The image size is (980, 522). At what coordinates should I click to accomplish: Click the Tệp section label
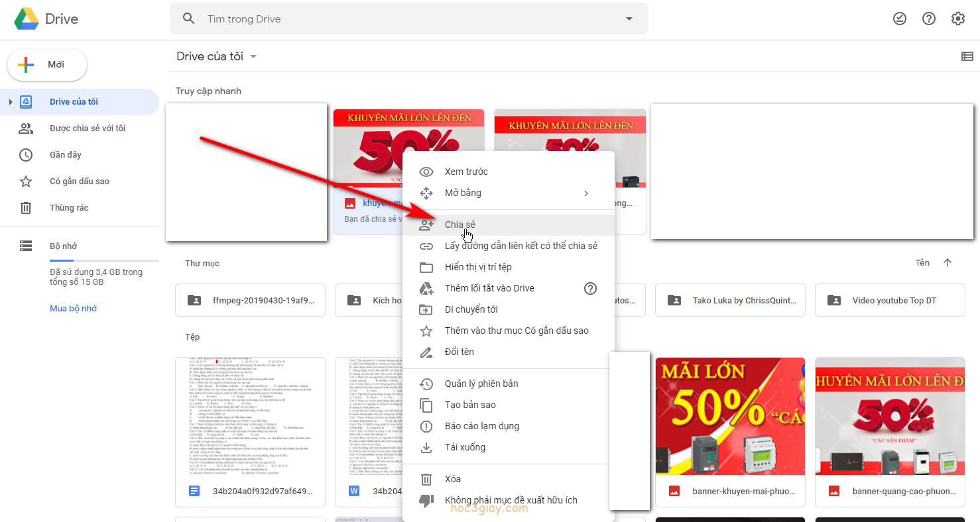192,337
